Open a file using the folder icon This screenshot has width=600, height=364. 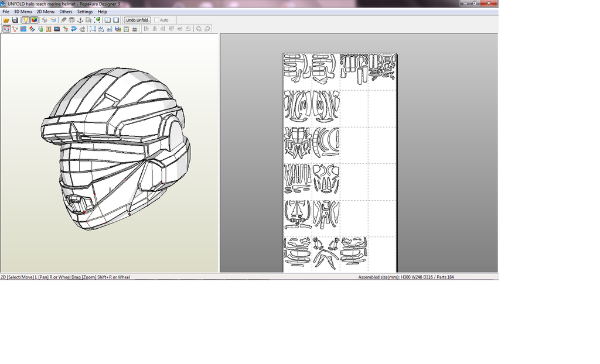click(6, 20)
